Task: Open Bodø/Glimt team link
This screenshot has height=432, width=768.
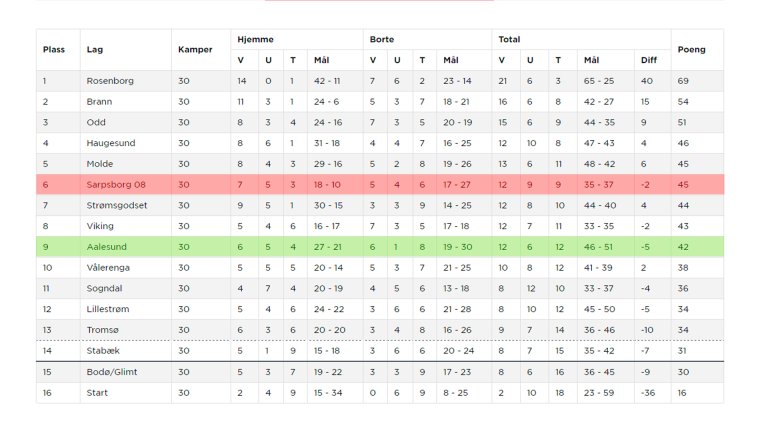Action: 112,372
